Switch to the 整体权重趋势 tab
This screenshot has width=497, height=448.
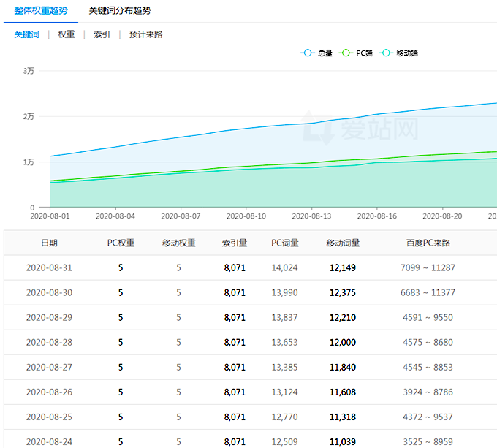pyautogui.click(x=40, y=11)
